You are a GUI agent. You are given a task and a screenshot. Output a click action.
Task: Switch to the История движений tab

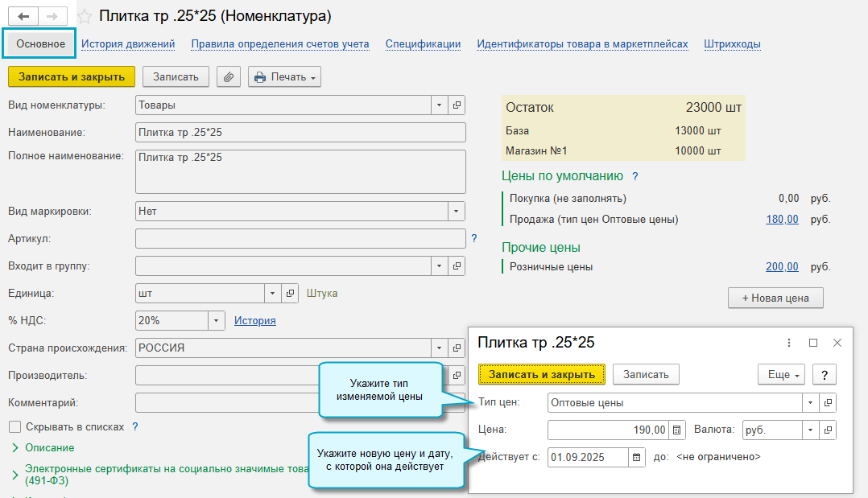[x=128, y=44]
